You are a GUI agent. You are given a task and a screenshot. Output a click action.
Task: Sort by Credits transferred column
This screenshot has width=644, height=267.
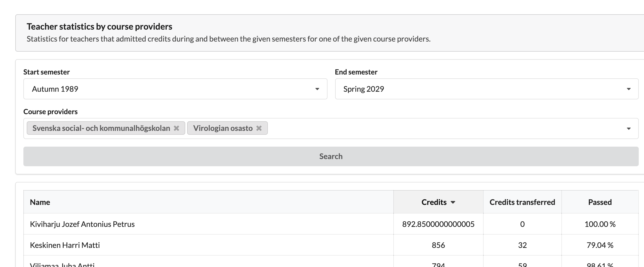click(522, 202)
